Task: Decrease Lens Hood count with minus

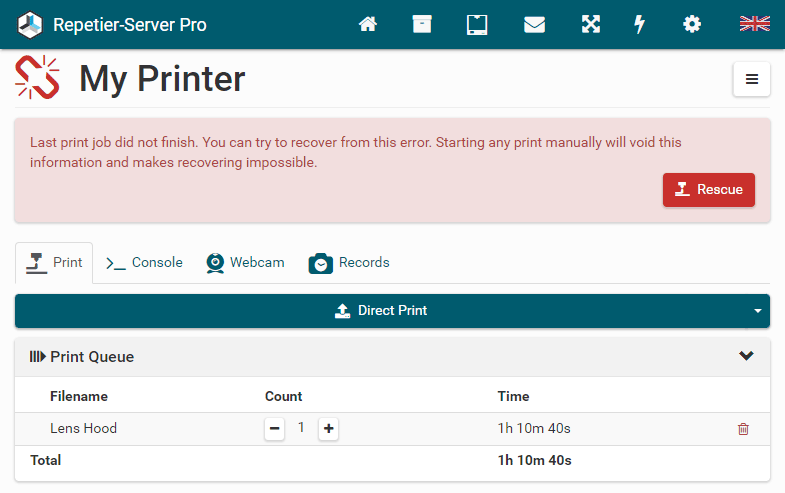Action: [274, 429]
